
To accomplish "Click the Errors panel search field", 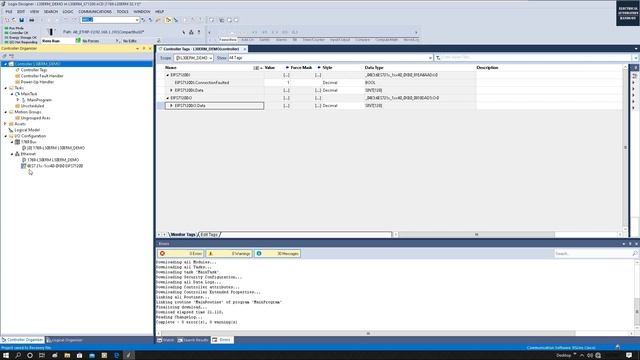I will coord(593,253).
